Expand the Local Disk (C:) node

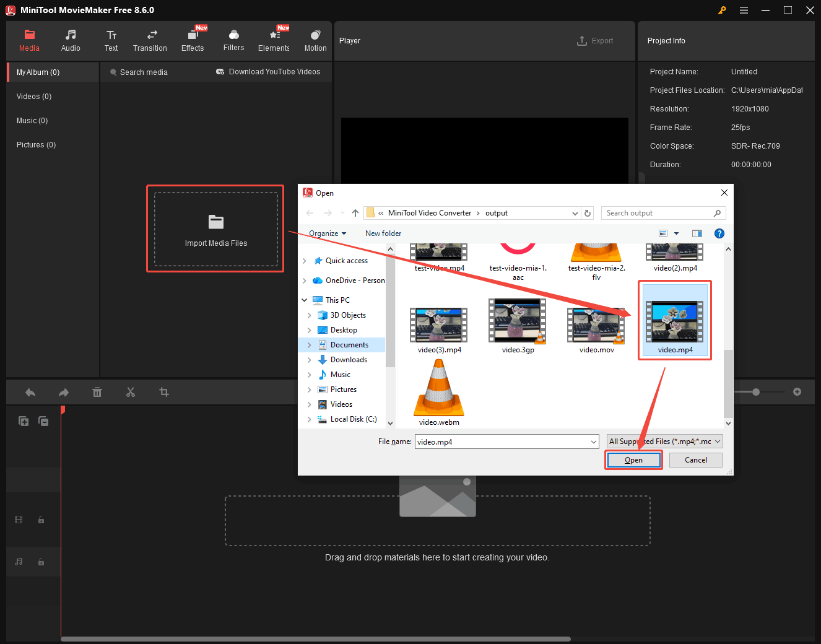point(310,419)
